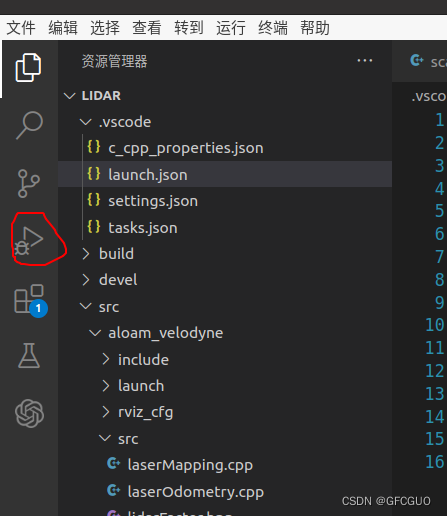Collapse the top-level src folder chevron
Image resolution: width=447 pixels, height=516 pixels.
(x=86, y=306)
